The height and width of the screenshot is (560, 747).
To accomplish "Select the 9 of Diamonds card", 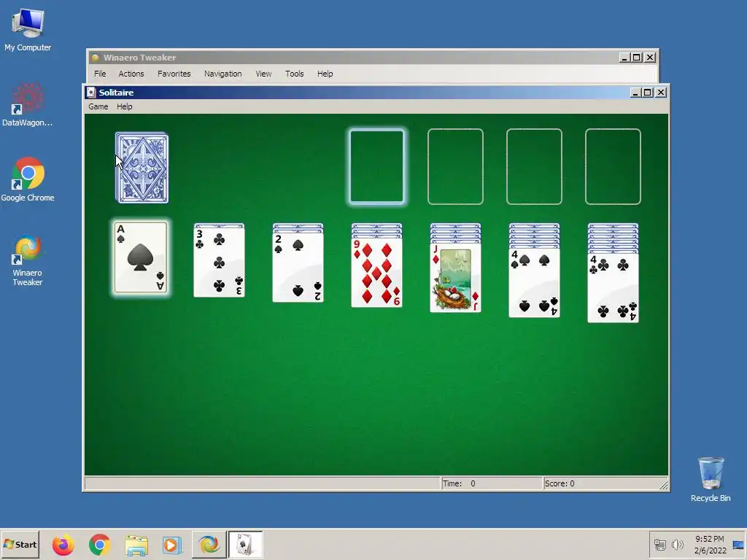I will click(x=377, y=273).
